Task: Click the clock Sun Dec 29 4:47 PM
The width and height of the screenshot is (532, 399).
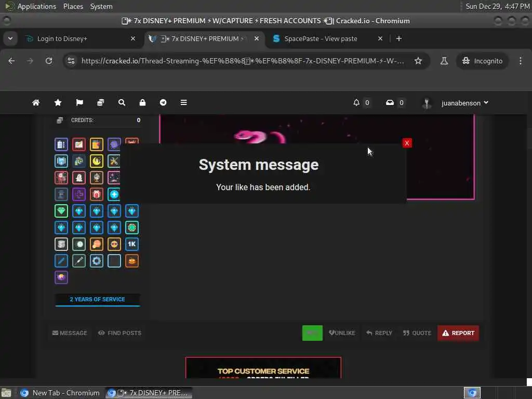Action: coord(497,6)
